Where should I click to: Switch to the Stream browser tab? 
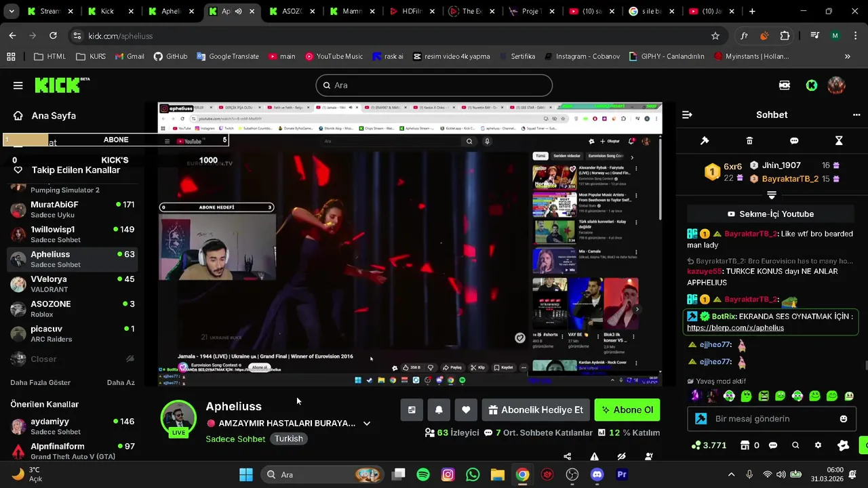(x=51, y=12)
